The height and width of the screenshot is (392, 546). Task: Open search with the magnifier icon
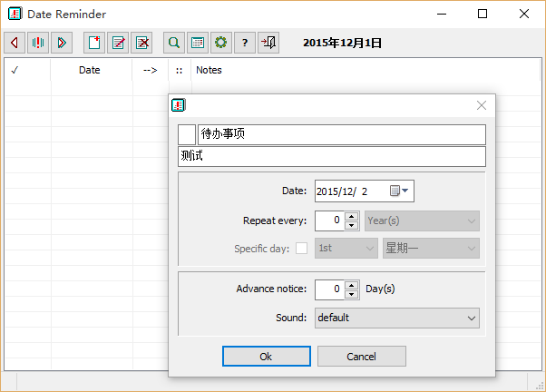pos(174,43)
